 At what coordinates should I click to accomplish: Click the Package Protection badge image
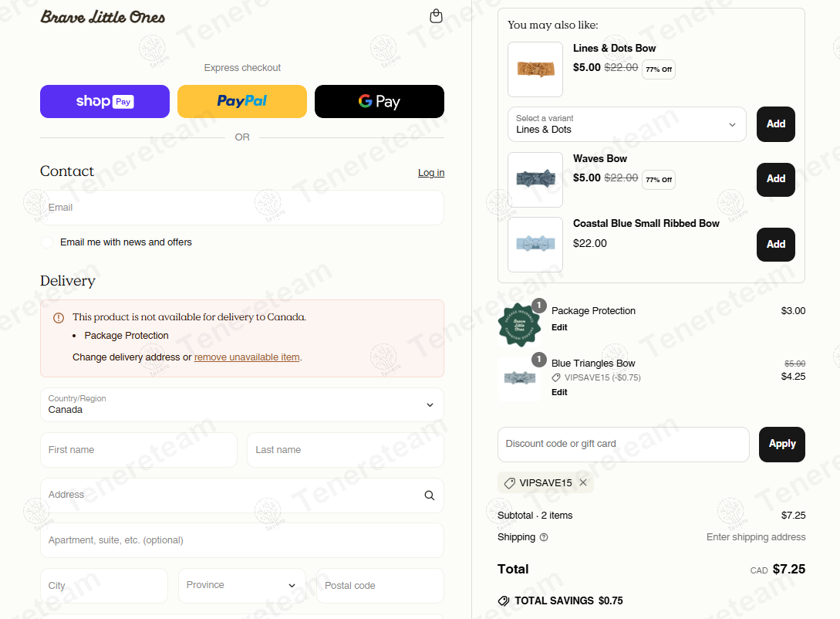pos(519,323)
